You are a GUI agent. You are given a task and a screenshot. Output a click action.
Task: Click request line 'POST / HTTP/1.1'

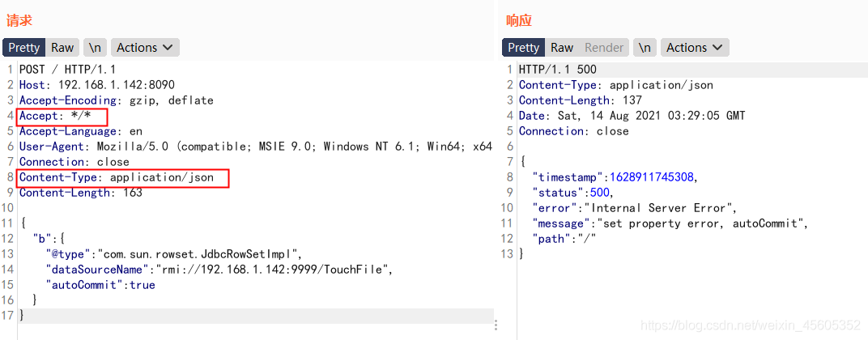(67, 70)
